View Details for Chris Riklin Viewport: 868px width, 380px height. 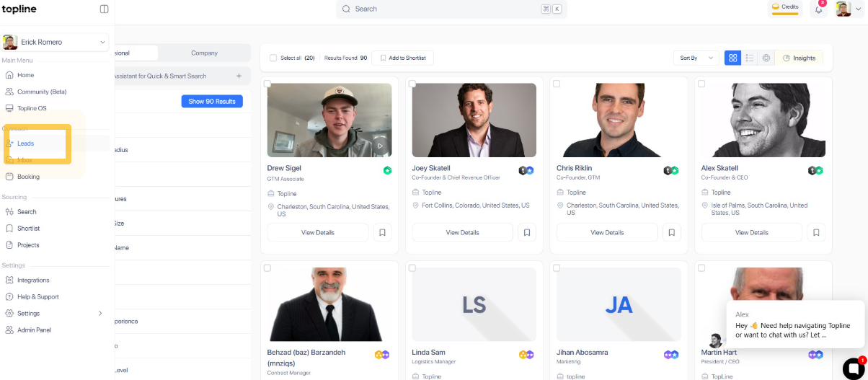(607, 232)
